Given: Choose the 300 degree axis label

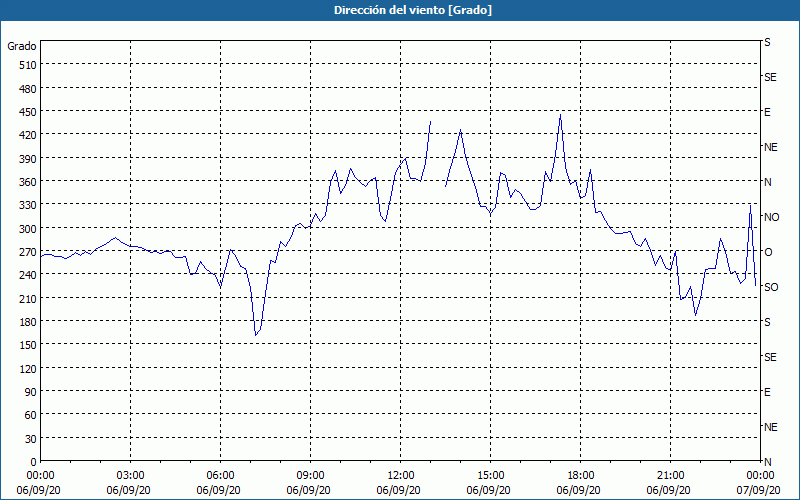Looking at the screenshot, I should point(28,229).
